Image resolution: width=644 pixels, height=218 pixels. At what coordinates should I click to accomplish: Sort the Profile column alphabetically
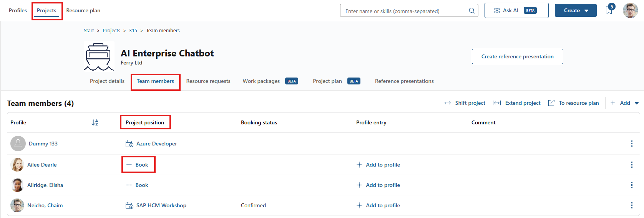point(95,122)
